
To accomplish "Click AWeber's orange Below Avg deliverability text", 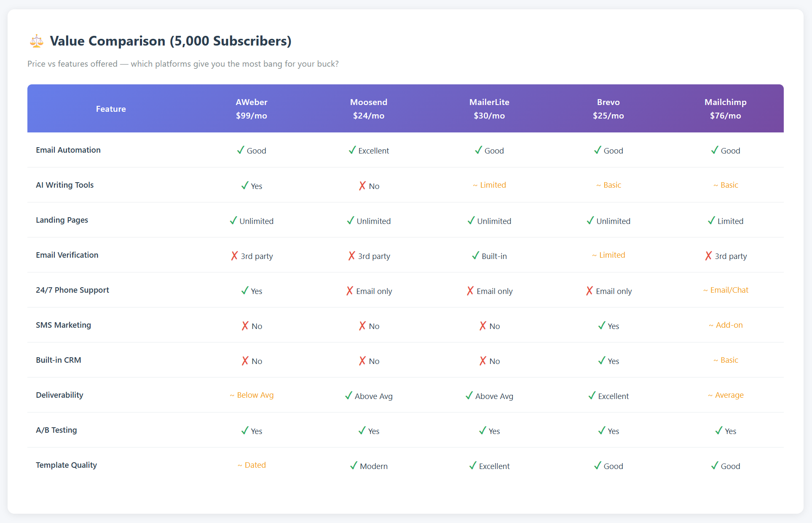I will tap(255, 395).
